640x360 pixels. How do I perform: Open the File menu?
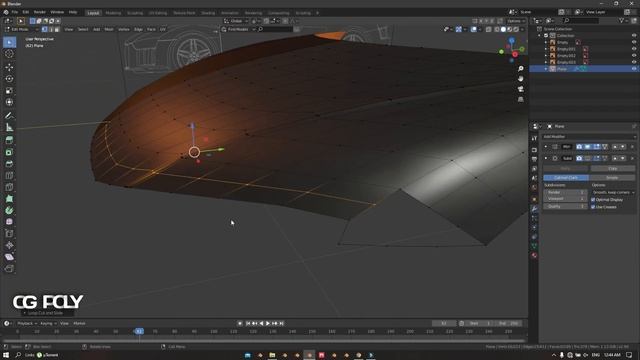14,12
